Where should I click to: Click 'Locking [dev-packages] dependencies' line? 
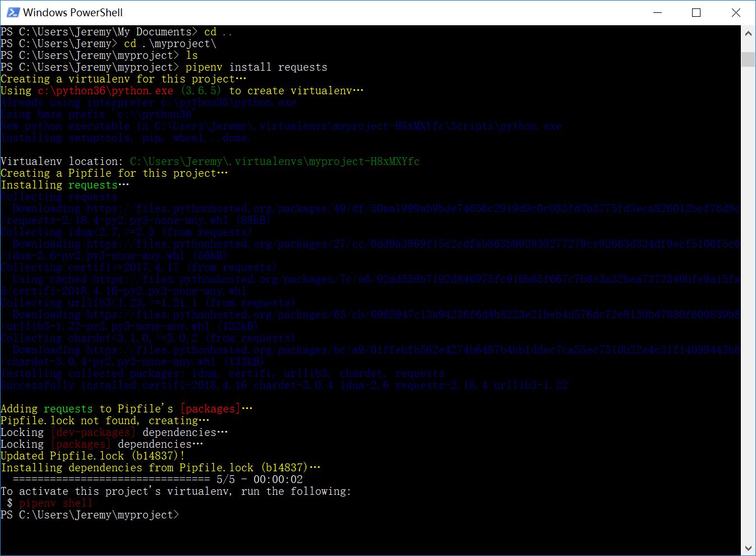click(x=114, y=433)
